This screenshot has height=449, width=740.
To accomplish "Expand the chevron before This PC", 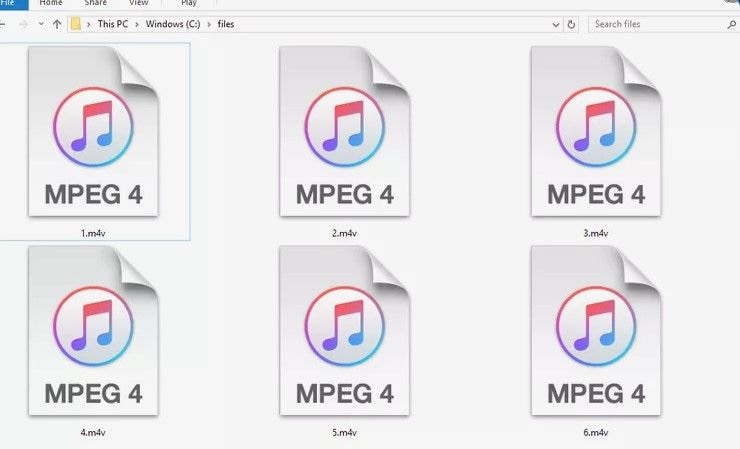I will pos(89,24).
